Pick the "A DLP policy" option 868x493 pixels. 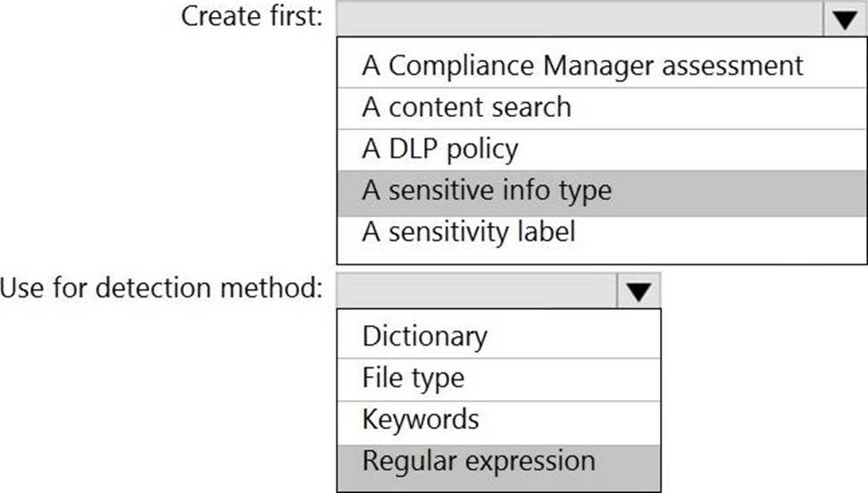[x=439, y=149]
